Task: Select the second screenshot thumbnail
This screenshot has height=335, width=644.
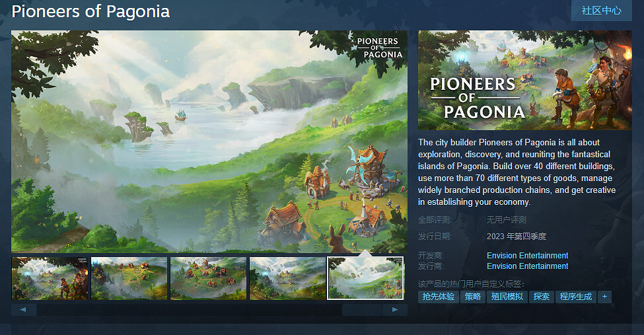Action: [129, 278]
